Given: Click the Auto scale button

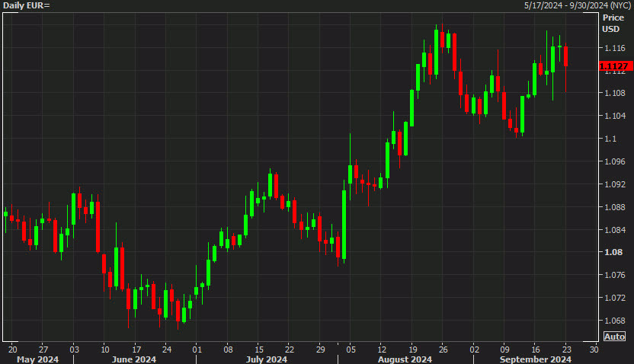Looking at the screenshot, I should coord(614,336).
